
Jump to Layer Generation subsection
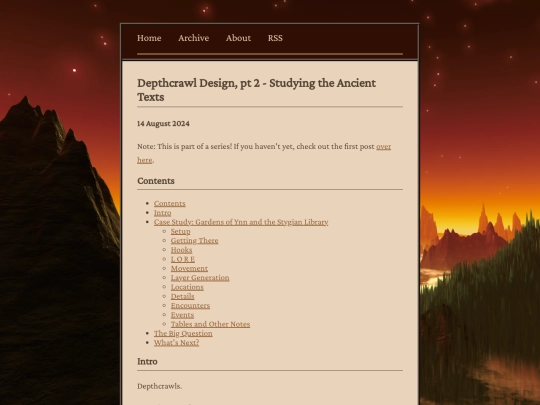click(200, 278)
